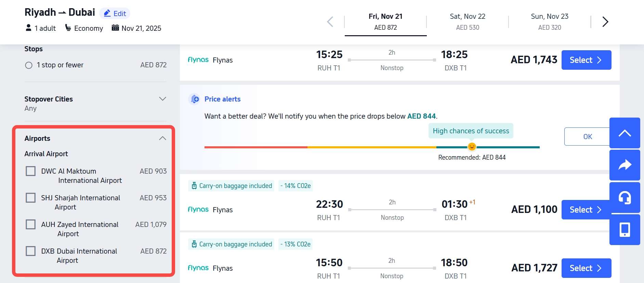
Task: Click the mobile app phone icon
Action: point(625,230)
